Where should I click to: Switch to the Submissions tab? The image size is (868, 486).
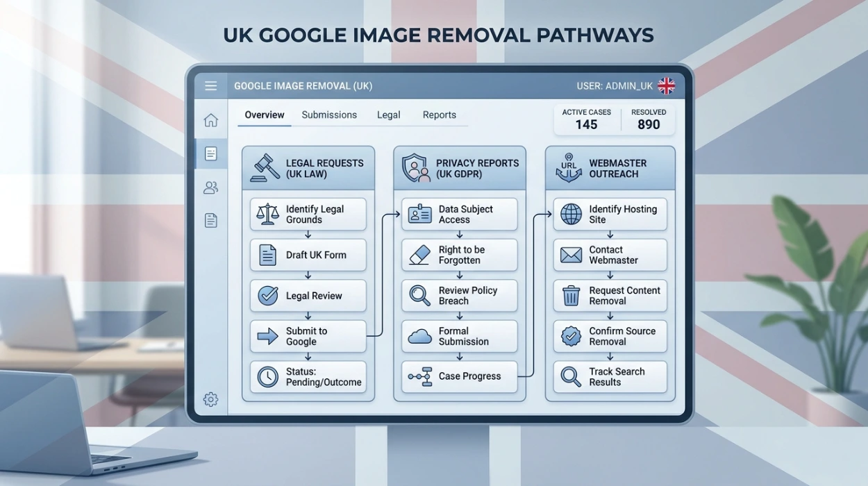pos(329,115)
